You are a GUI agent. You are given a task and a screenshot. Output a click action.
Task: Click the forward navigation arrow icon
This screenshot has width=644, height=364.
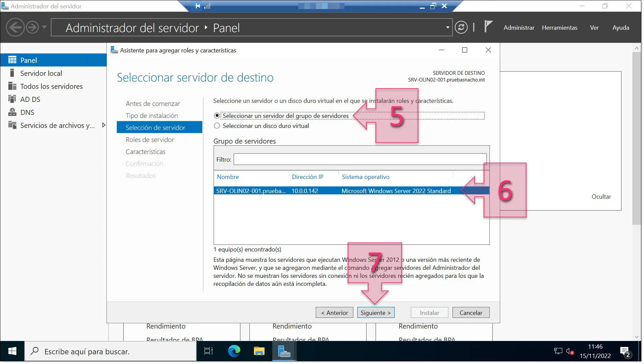pos(32,27)
